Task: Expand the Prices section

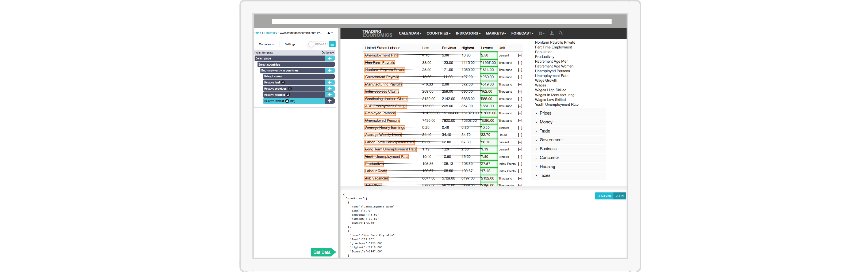Action: click(545, 113)
